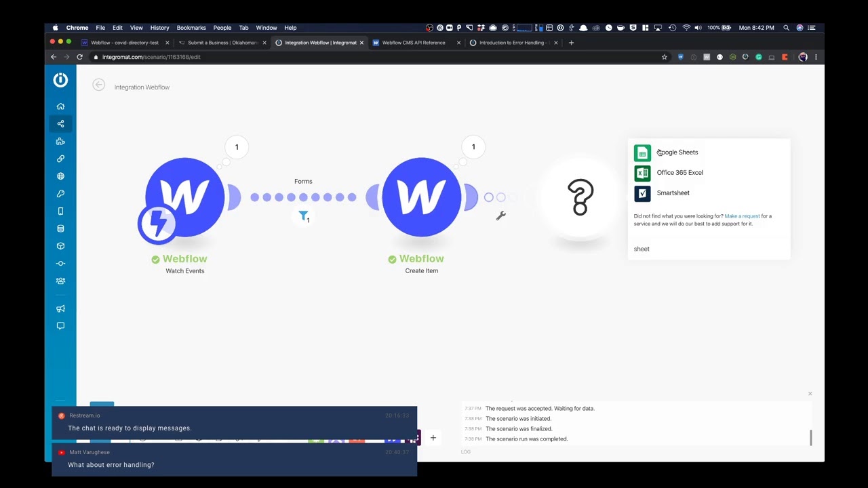Choose Office 365 Excel from the app list

pos(709,173)
